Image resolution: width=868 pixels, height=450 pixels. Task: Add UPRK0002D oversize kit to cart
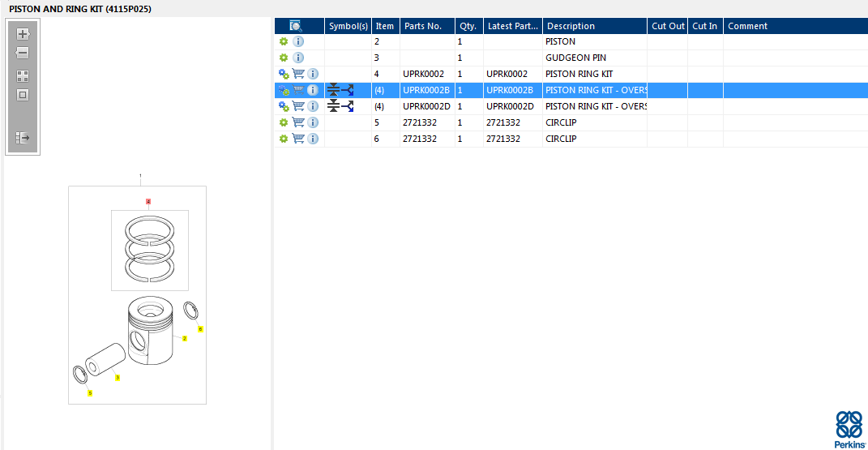tap(298, 106)
